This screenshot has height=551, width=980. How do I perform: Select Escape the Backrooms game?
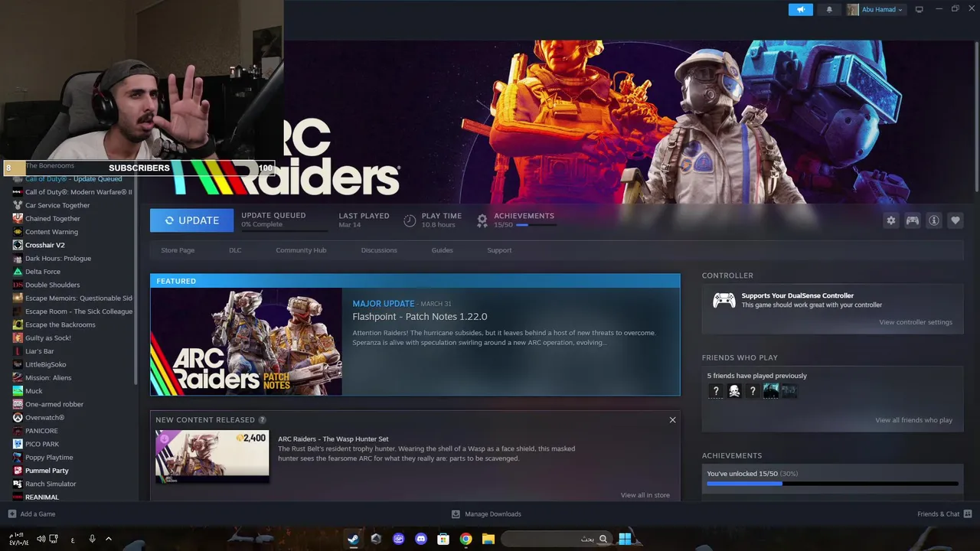[x=60, y=324]
